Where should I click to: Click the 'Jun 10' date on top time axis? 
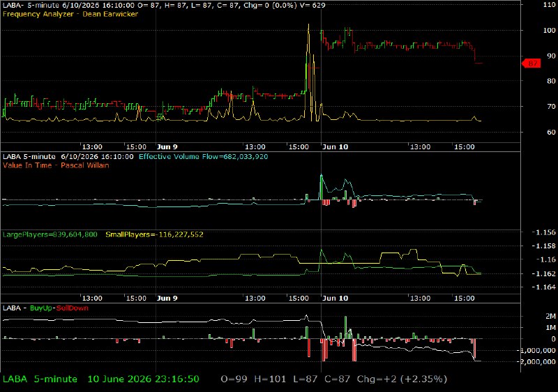[335, 147]
